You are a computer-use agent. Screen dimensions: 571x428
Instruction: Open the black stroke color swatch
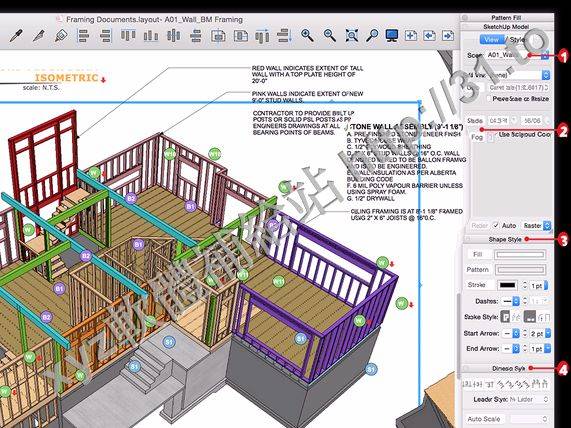tap(508, 285)
